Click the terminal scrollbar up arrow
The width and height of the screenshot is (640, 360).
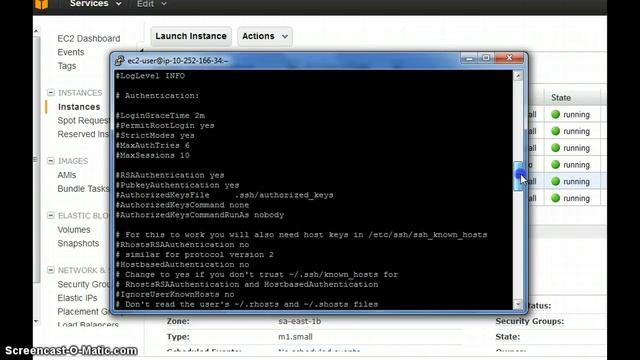tap(518, 76)
